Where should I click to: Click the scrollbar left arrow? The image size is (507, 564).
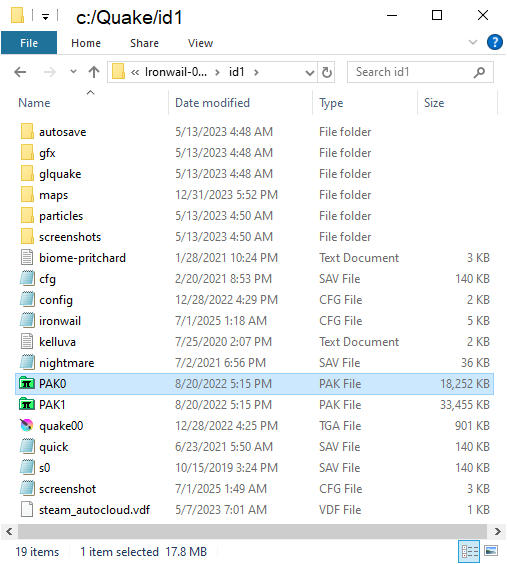click(x=9, y=531)
